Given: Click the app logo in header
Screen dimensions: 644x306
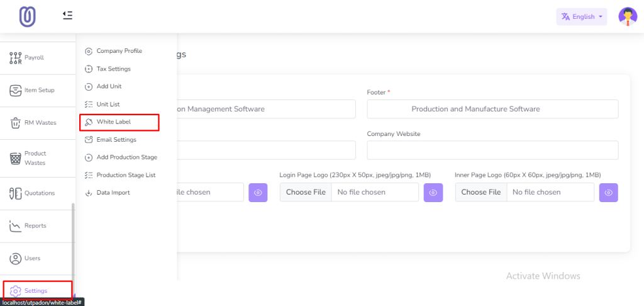Looking at the screenshot, I should (x=27, y=16).
